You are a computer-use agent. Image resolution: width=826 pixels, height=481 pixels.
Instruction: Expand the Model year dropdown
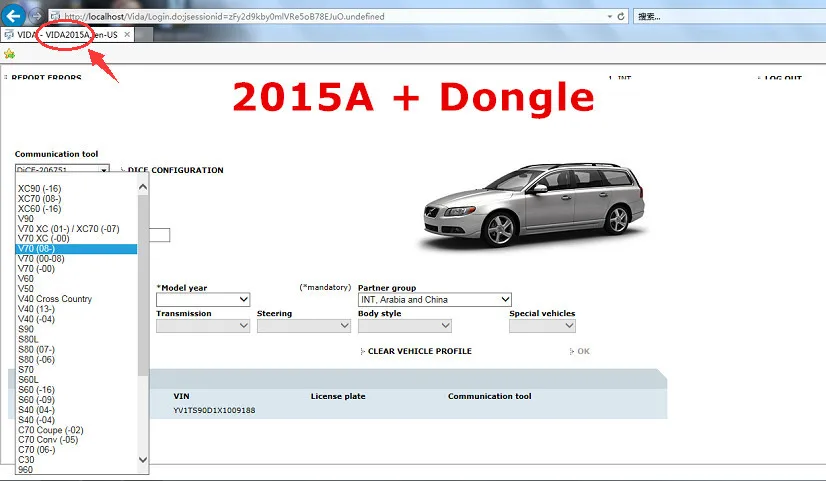[x=203, y=299]
